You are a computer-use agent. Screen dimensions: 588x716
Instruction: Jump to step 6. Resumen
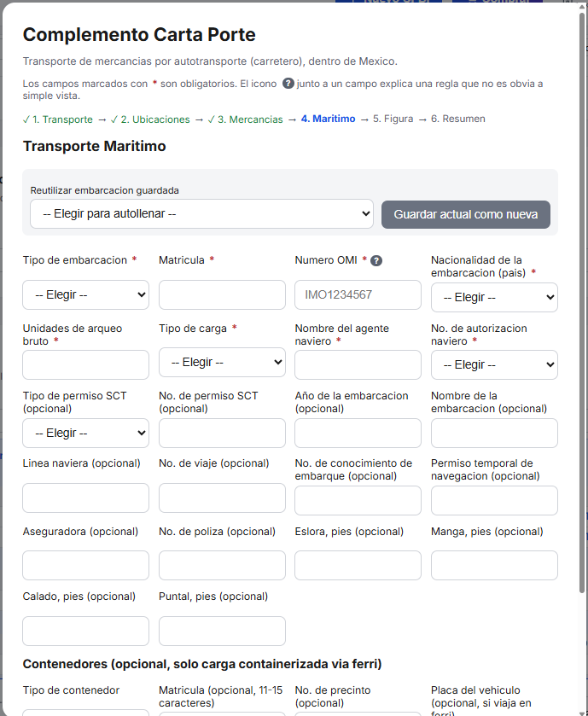pos(458,119)
